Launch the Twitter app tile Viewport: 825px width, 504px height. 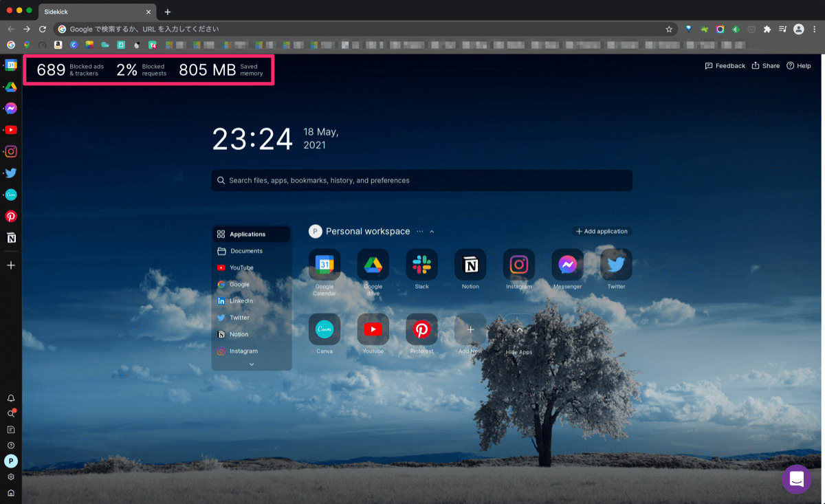pyautogui.click(x=616, y=265)
